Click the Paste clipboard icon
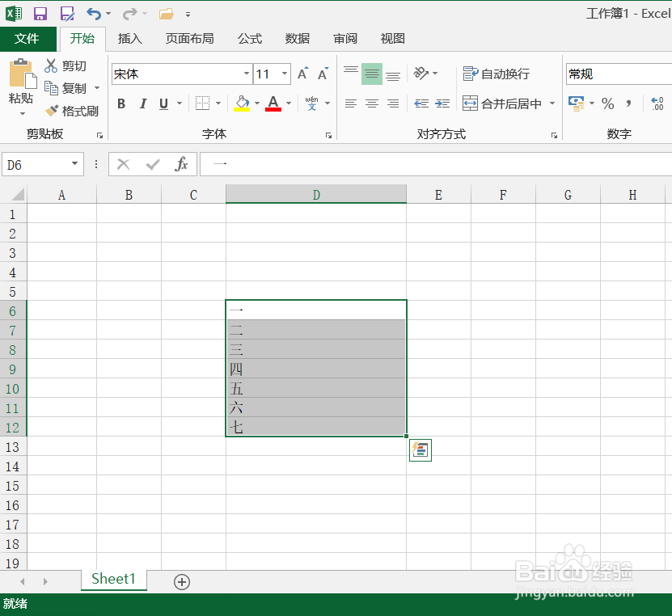 23,74
